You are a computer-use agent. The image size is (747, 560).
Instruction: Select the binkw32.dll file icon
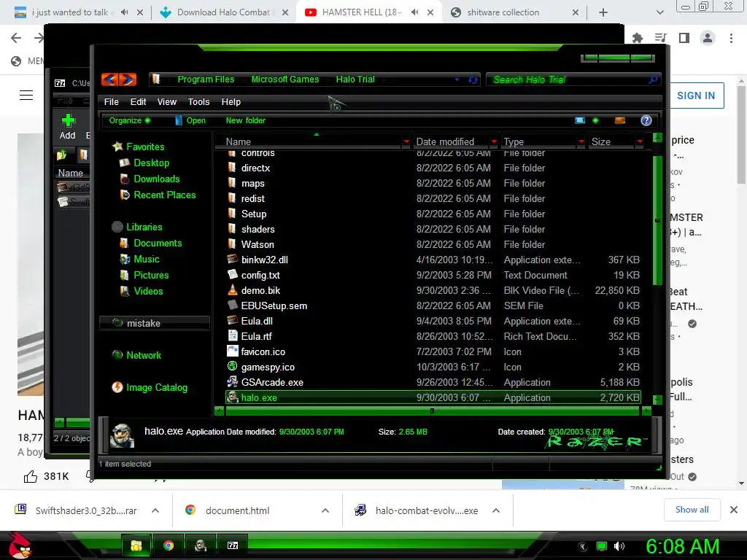point(232,260)
